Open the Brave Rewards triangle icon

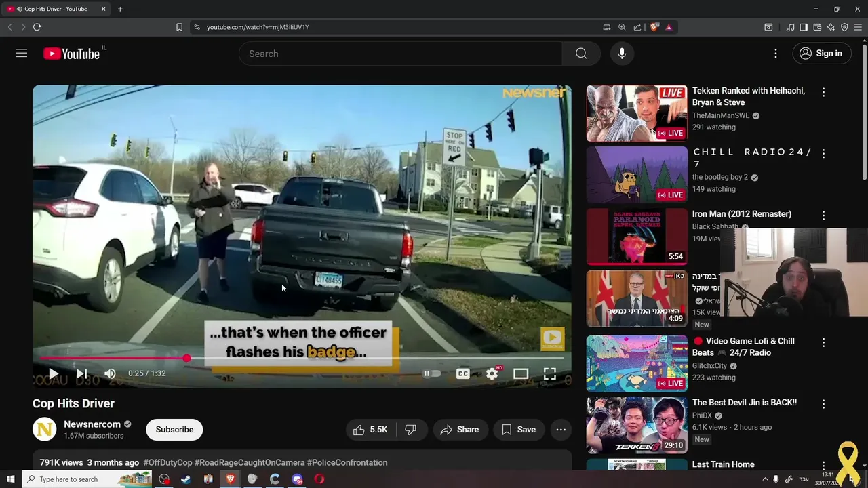click(669, 27)
